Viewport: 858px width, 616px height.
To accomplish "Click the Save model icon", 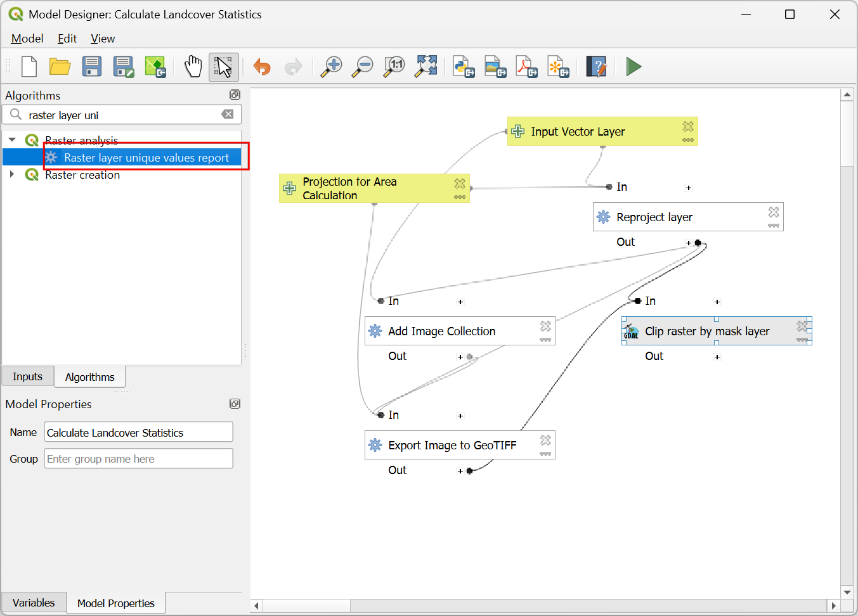I will coord(92,67).
